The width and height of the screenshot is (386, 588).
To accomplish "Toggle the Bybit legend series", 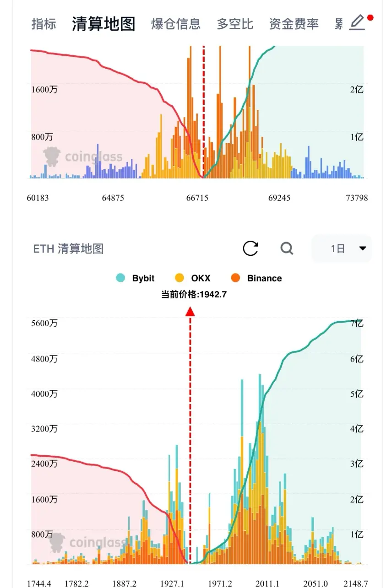I will point(136,278).
